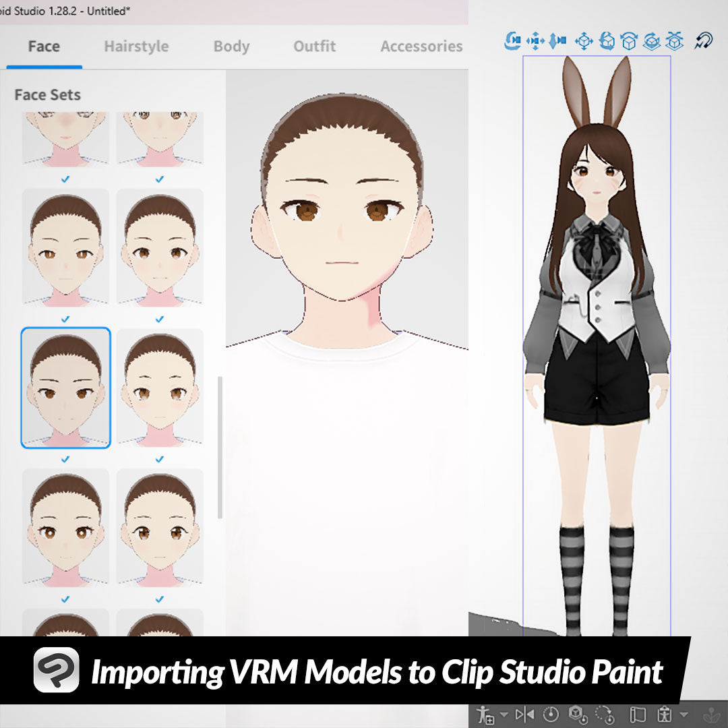728x728 pixels.
Task: Open dropdown arrow beside the register figure icon
Action: (504, 714)
